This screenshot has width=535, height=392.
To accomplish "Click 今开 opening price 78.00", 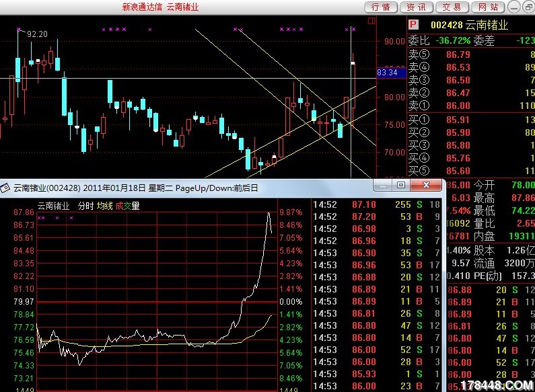I will pos(523,185).
